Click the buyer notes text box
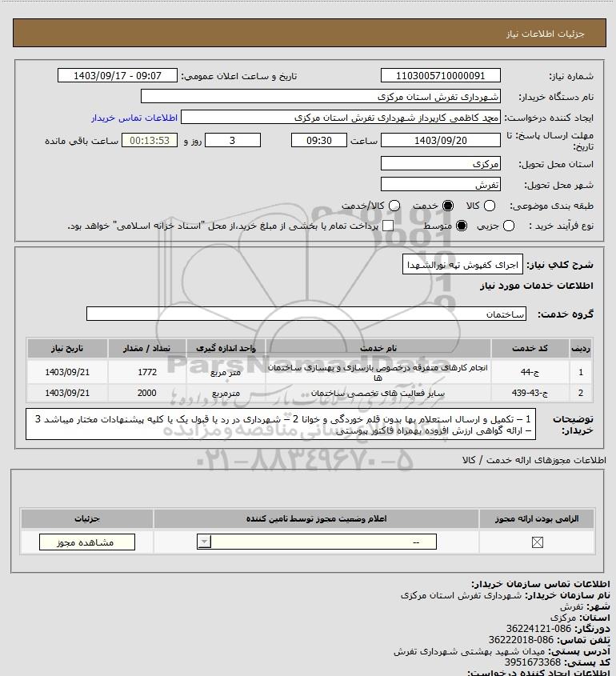616x676 pixels. 281,424
